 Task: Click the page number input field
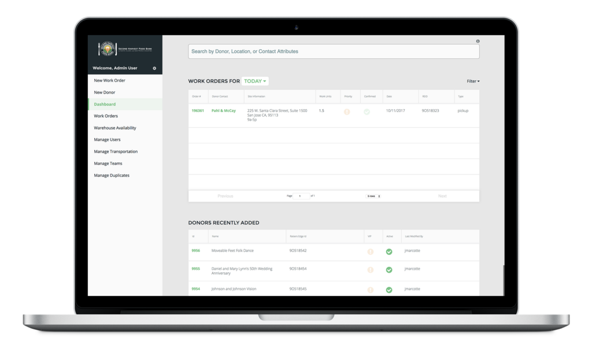click(x=301, y=196)
